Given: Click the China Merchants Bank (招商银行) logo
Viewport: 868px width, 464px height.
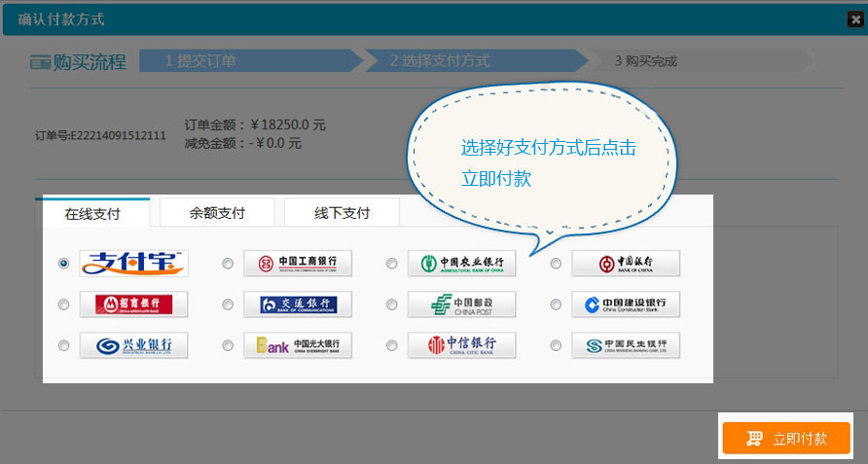Looking at the screenshot, I should coord(133,304).
